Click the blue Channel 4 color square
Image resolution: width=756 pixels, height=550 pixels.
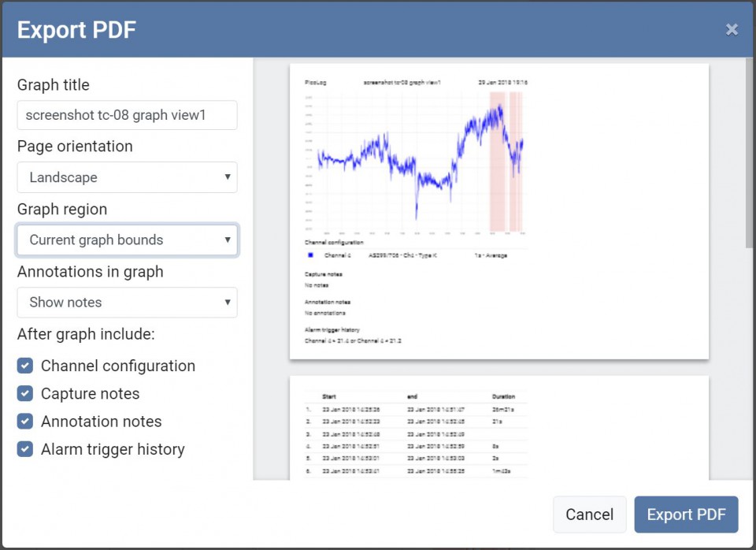click(311, 255)
